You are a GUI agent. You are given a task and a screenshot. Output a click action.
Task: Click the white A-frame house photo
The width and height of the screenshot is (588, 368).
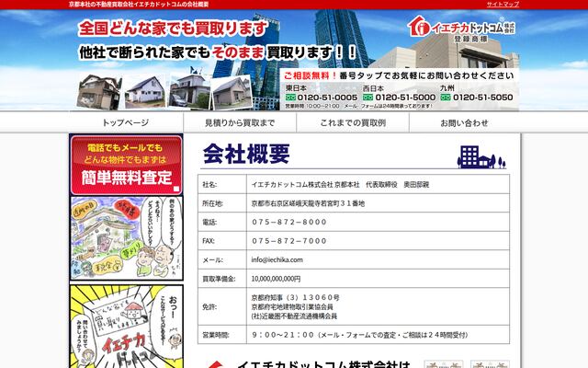coord(145,92)
